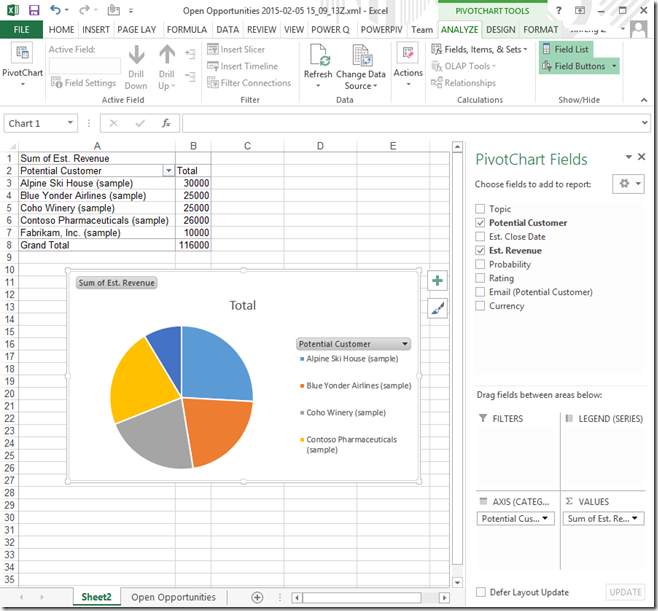Open Fields, Items, & Sets dropdown
Viewport: 658px width, 611px height.
(x=479, y=50)
